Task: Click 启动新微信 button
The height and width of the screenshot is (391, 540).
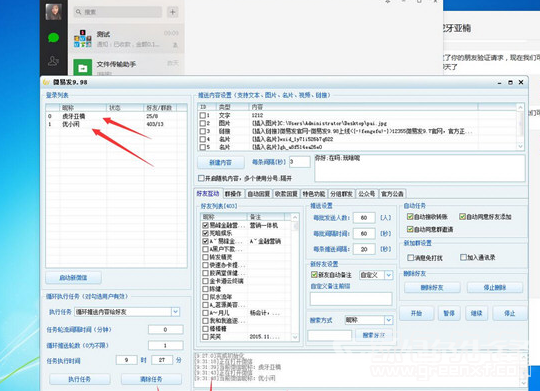Action: [73, 278]
